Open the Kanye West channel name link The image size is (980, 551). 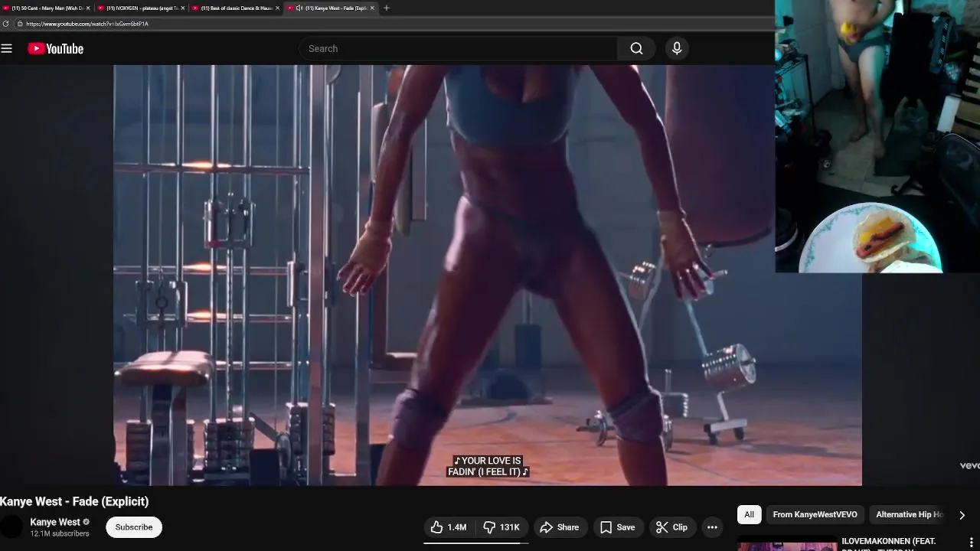[x=55, y=522]
